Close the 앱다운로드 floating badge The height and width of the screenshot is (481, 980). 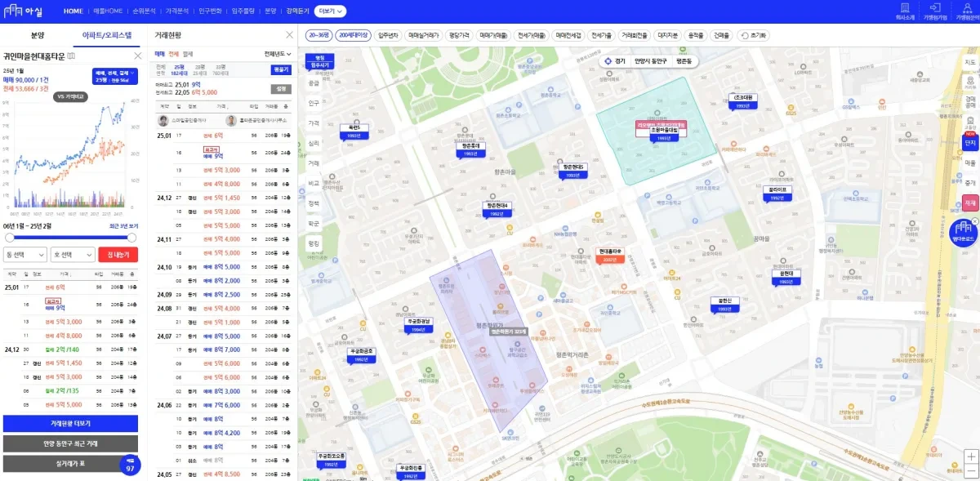[974, 221]
